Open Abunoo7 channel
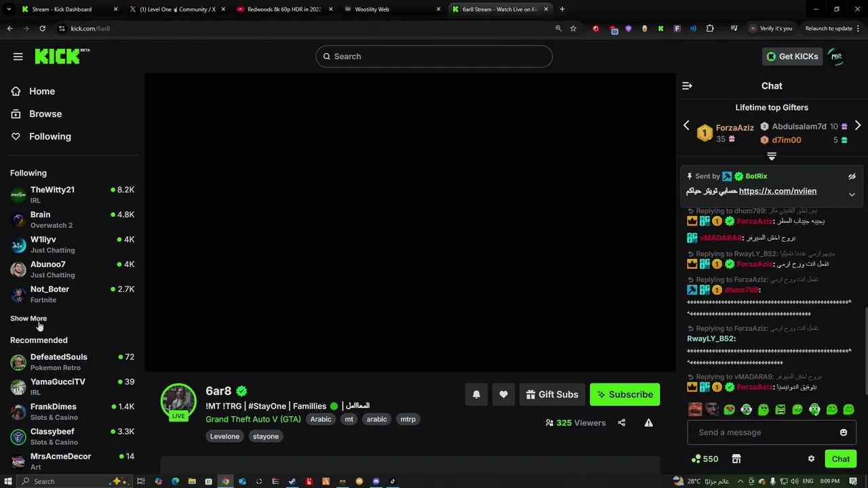Viewport: 868px width, 488px height. [x=72, y=269]
